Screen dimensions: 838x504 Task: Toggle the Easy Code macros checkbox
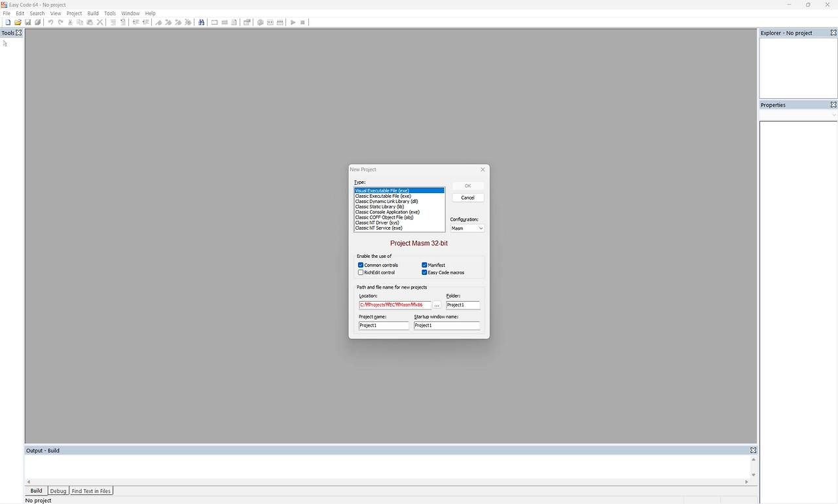click(x=424, y=272)
